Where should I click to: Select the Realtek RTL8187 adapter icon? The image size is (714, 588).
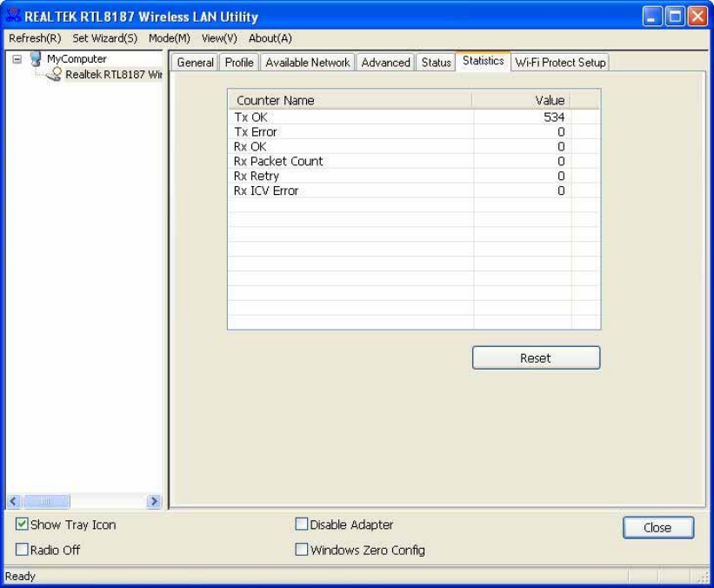(54, 74)
